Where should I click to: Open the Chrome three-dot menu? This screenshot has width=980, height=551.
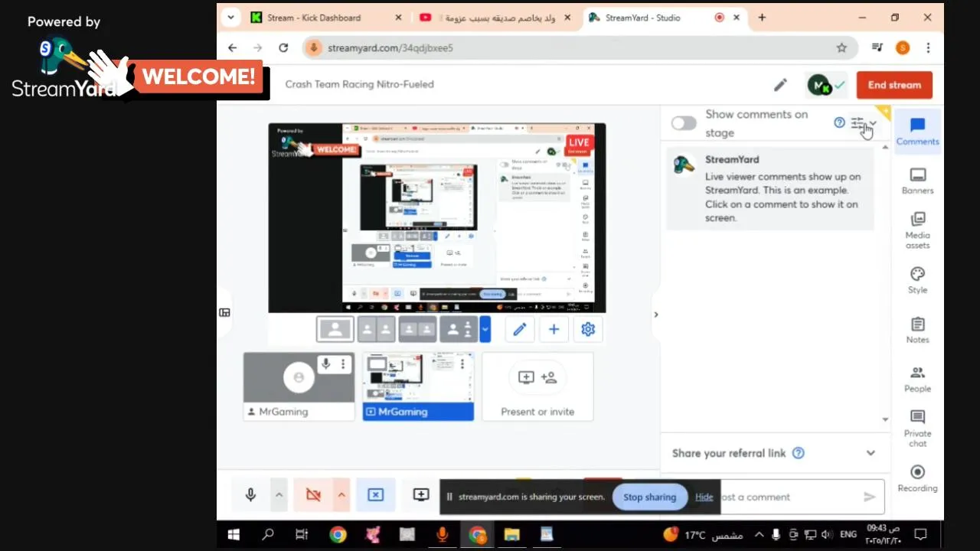[x=928, y=47]
